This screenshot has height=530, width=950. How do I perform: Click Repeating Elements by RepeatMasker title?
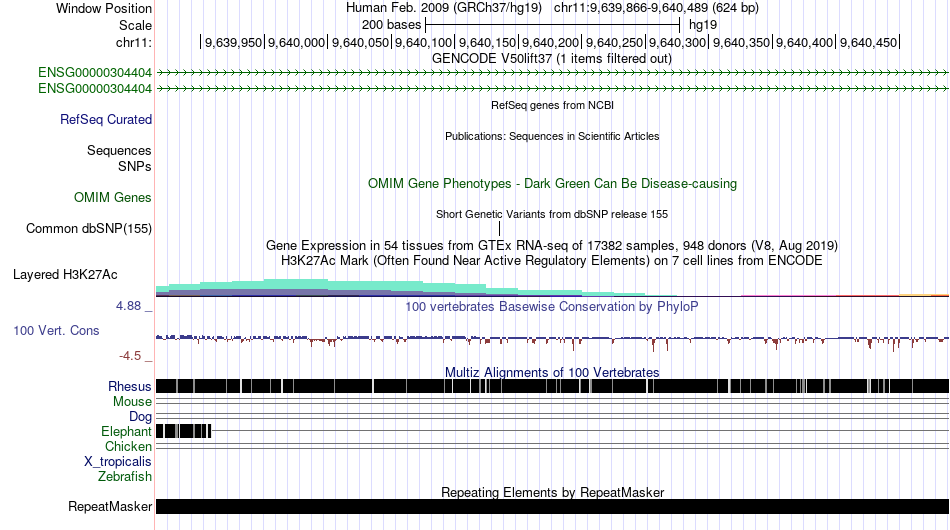pyautogui.click(x=552, y=492)
